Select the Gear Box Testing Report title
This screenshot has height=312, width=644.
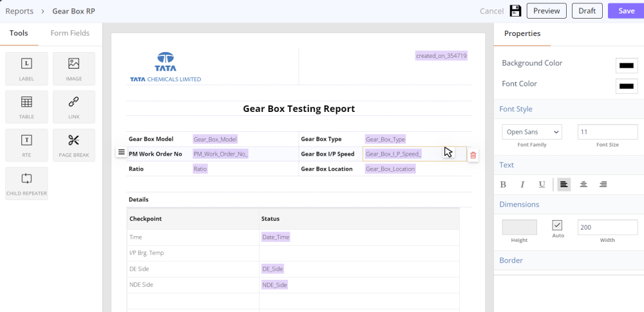tap(299, 109)
